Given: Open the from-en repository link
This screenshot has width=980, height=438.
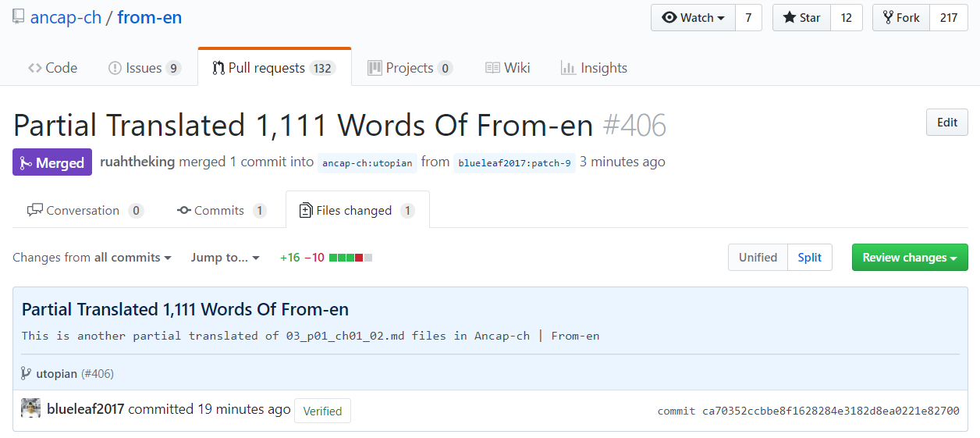Looking at the screenshot, I should 149,17.
